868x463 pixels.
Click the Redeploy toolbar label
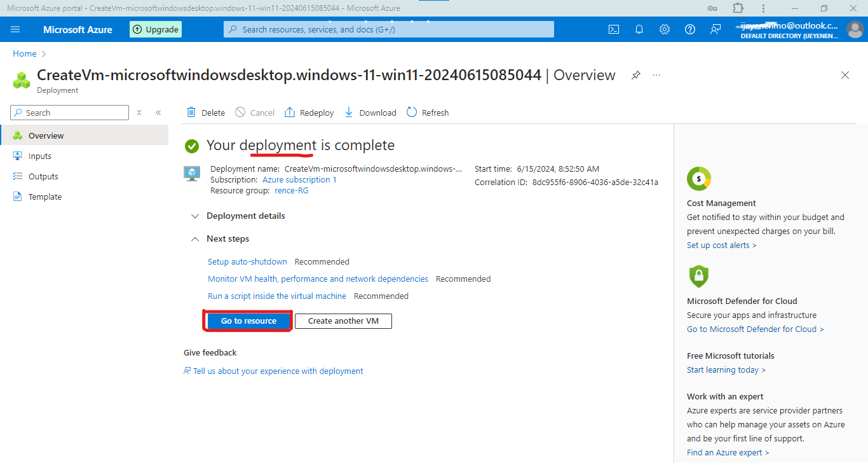(316, 113)
